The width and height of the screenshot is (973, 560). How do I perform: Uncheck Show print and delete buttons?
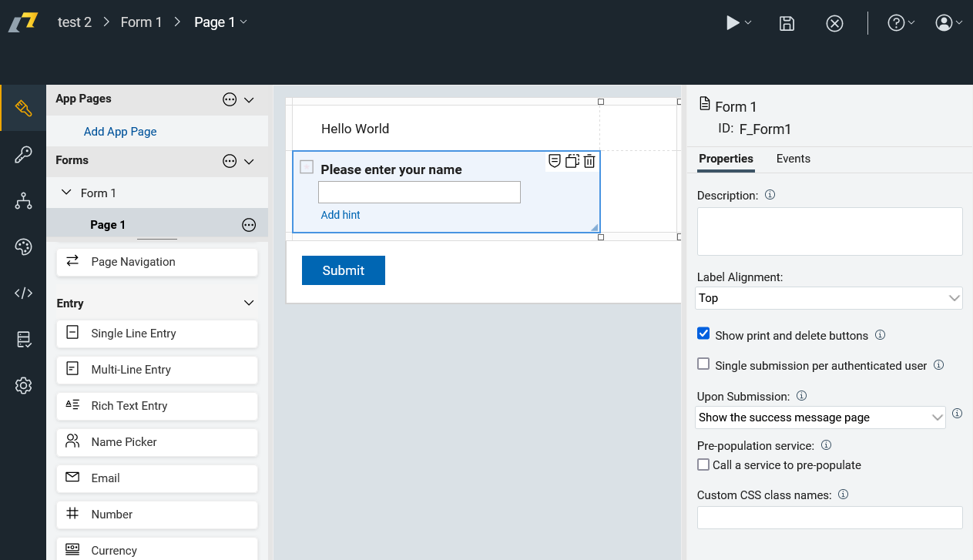703,334
